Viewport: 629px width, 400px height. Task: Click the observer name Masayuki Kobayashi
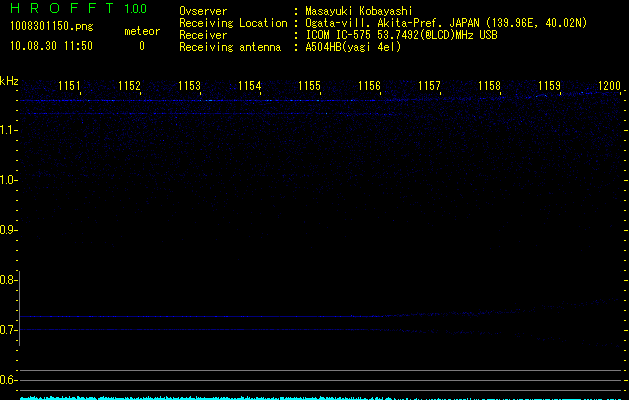[x=359, y=11]
